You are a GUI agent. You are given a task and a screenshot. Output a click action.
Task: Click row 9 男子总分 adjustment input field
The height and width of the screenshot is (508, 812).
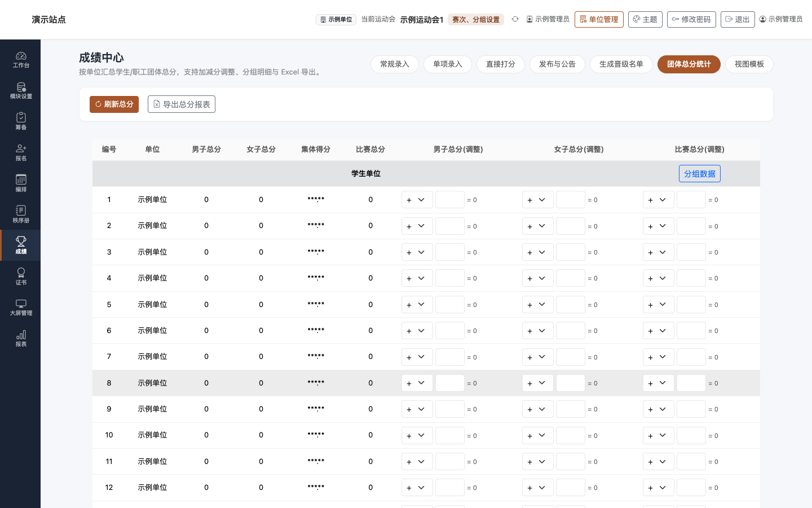(x=450, y=409)
